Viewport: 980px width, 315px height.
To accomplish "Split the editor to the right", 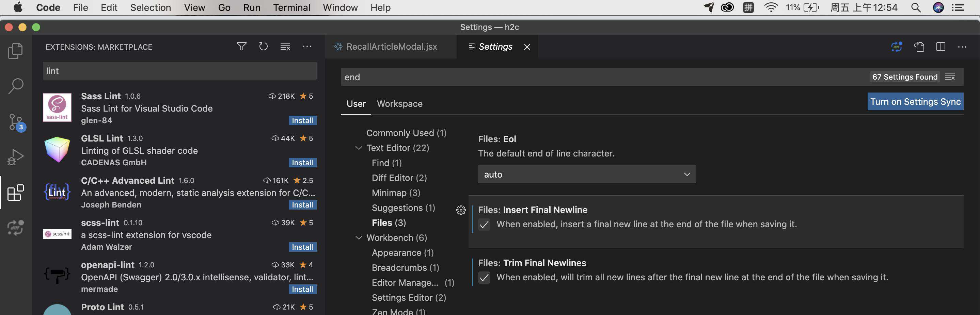I will (x=941, y=47).
